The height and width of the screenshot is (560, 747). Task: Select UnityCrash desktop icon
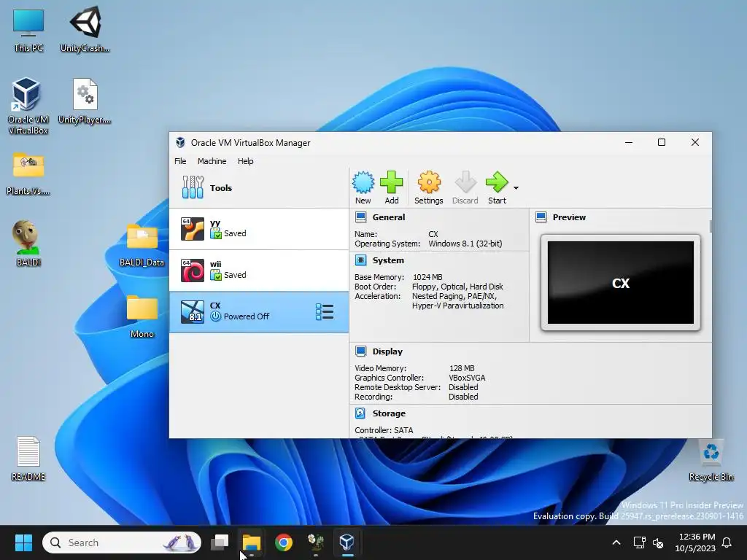pyautogui.click(x=85, y=29)
